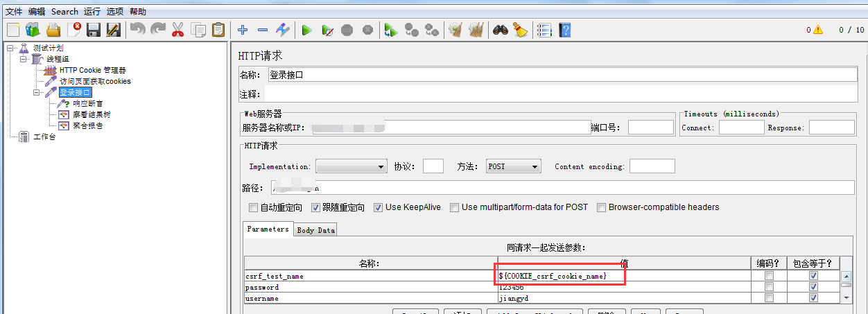The height and width of the screenshot is (314, 868).
Task: Close the test plan using red X icon
Action: tap(73, 30)
